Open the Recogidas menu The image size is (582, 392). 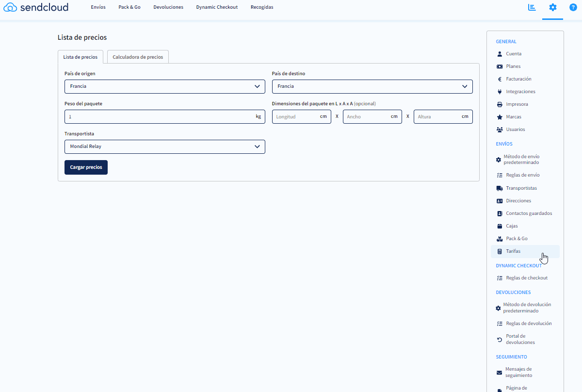point(261,7)
